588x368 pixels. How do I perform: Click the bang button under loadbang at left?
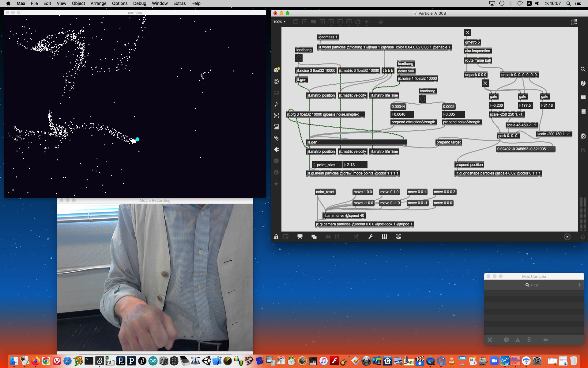click(x=299, y=58)
